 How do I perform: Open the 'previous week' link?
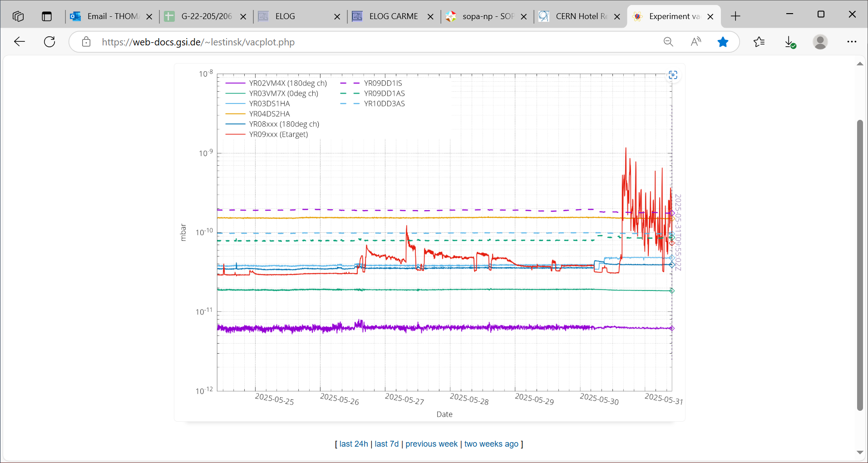[x=431, y=444]
